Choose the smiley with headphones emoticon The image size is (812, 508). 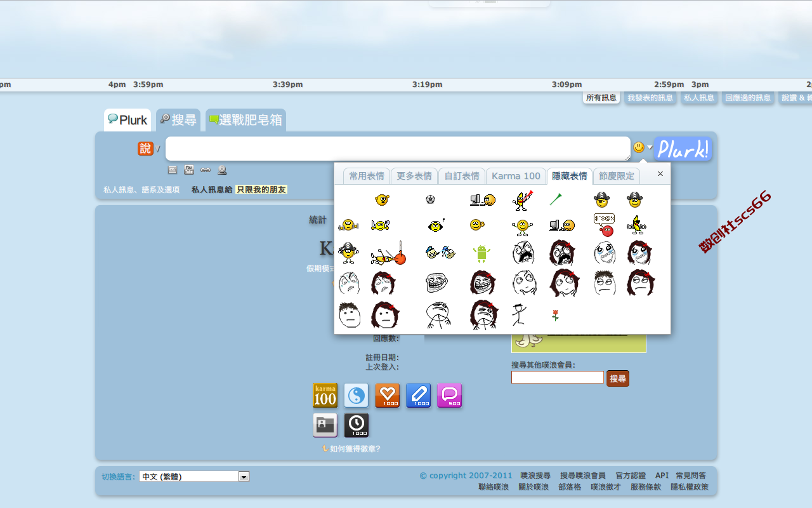click(x=436, y=225)
